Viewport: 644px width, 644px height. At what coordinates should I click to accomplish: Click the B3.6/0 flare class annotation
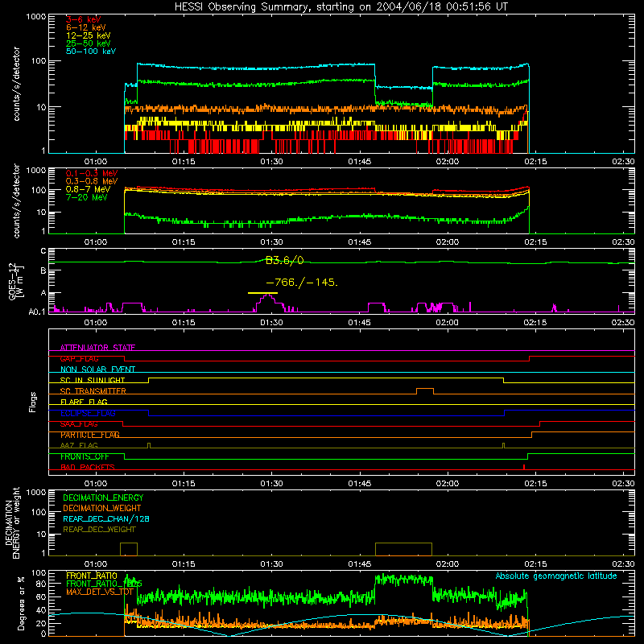click(x=285, y=260)
